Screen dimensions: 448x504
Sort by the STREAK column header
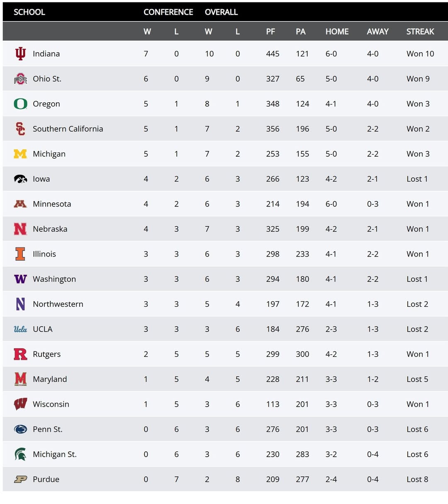coord(420,31)
